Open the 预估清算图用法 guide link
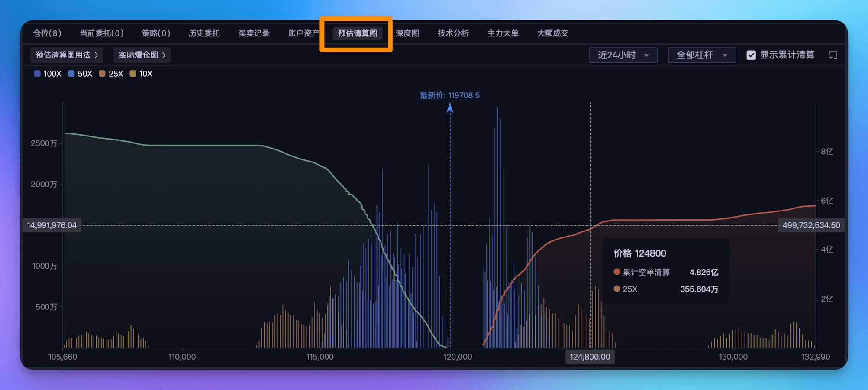The height and width of the screenshot is (390, 868). [x=67, y=55]
